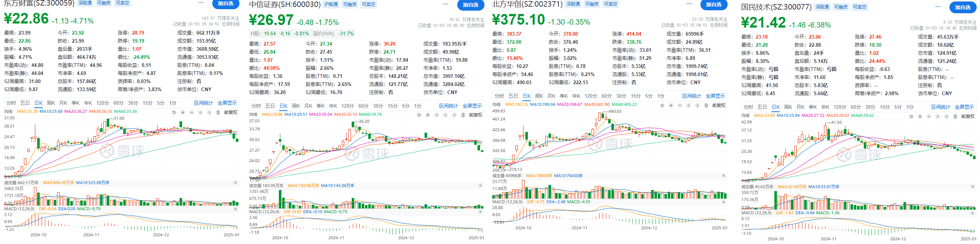Close the 成交量 volume panel under 东方财富
The height and width of the screenshot is (244, 980).
pyautogui.click(x=235, y=183)
